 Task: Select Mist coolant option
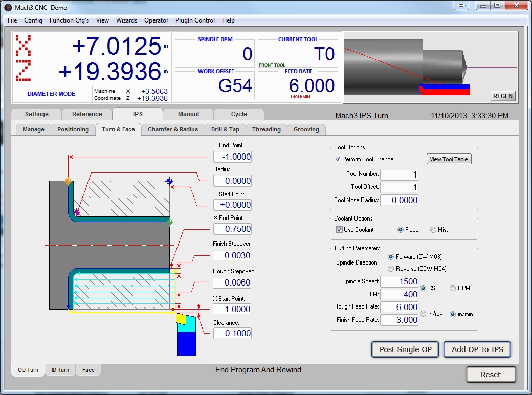pyautogui.click(x=433, y=230)
